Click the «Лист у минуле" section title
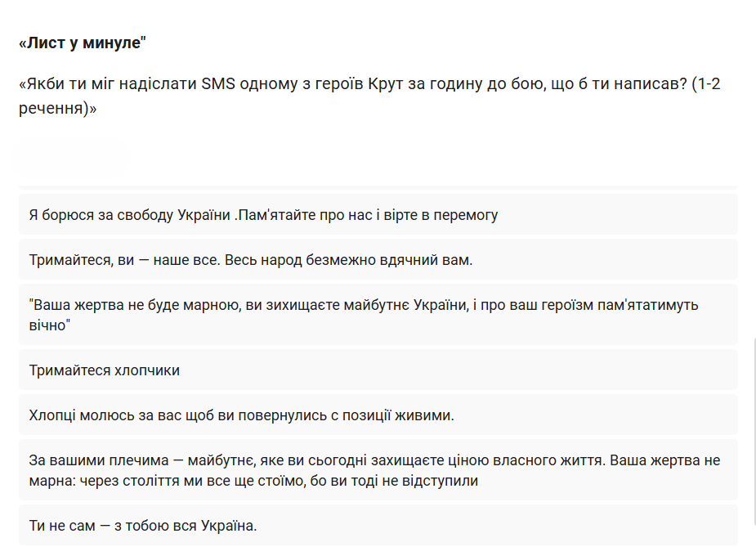This screenshot has width=756, height=547. [82, 43]
